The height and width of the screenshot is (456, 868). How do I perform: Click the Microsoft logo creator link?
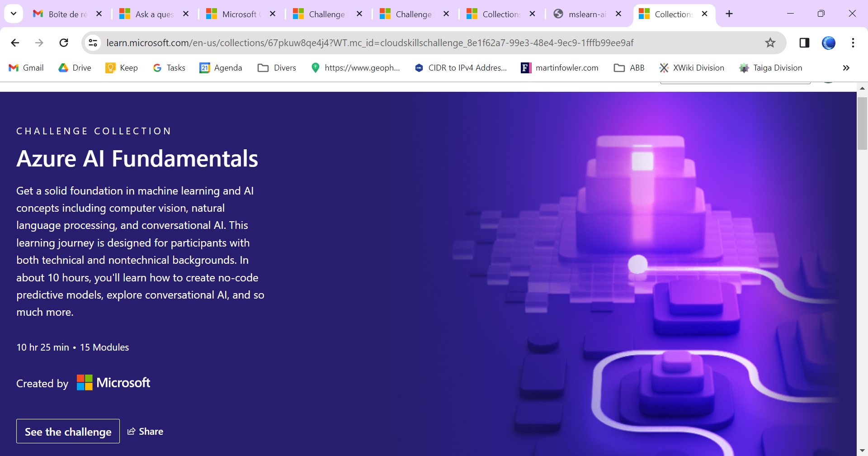tap(113, 383)
